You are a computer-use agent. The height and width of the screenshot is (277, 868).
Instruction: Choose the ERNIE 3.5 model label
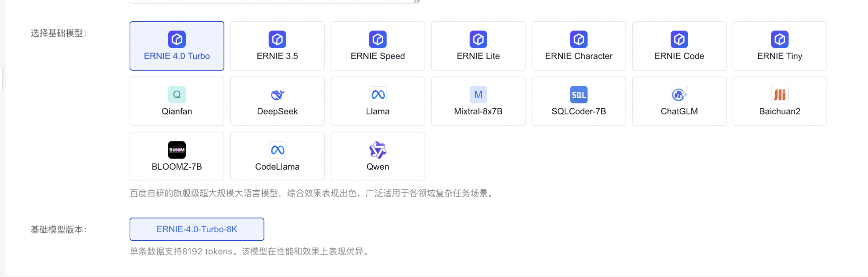pyautogui.click(x=277, y=56)
